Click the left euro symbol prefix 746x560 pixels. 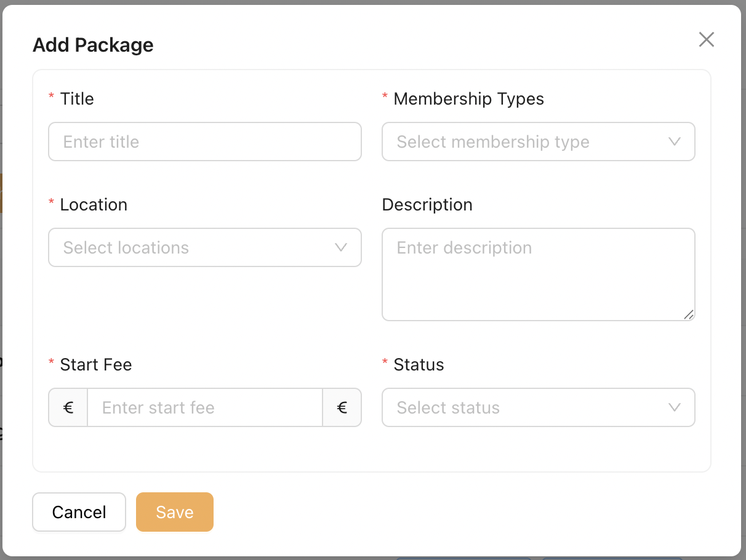(68, 407)
